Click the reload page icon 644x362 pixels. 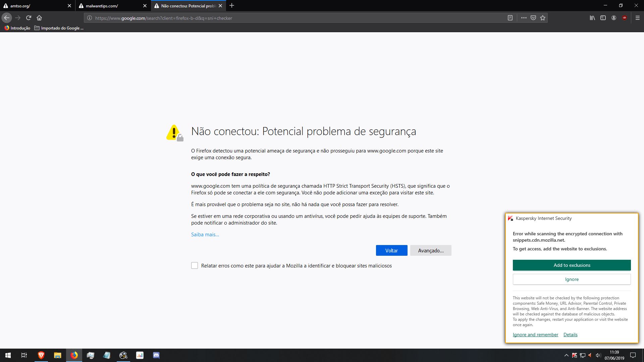point(29,18)
